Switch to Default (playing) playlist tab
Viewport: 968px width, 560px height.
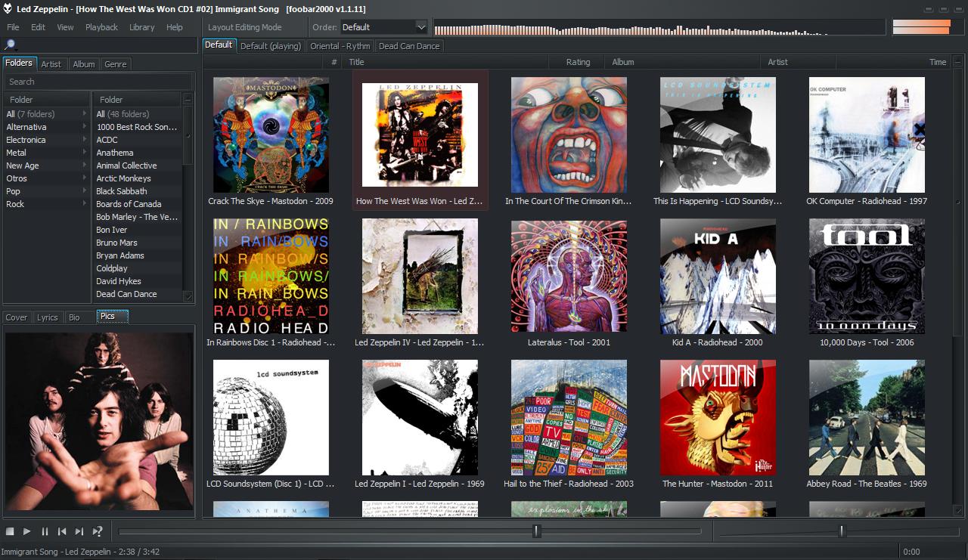coord(271,46)
